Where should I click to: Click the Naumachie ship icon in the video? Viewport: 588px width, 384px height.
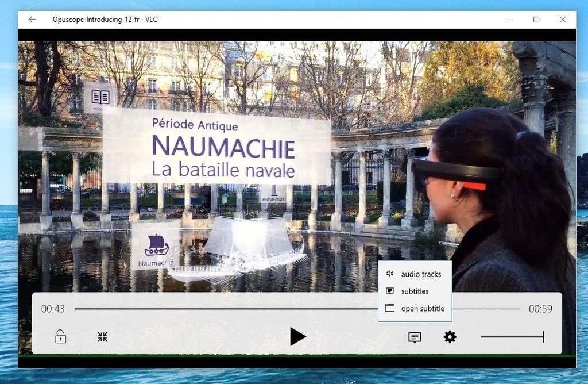pos(156,245)
